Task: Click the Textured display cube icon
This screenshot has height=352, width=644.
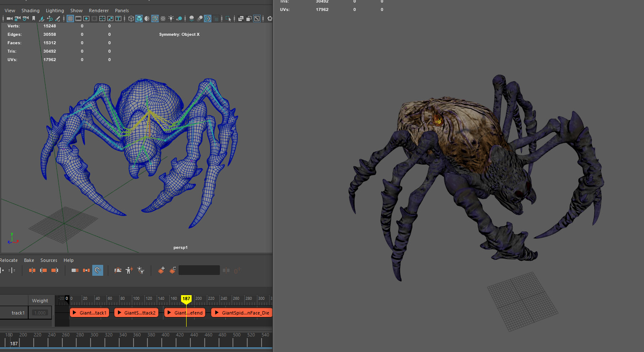Action: point(154,19)
